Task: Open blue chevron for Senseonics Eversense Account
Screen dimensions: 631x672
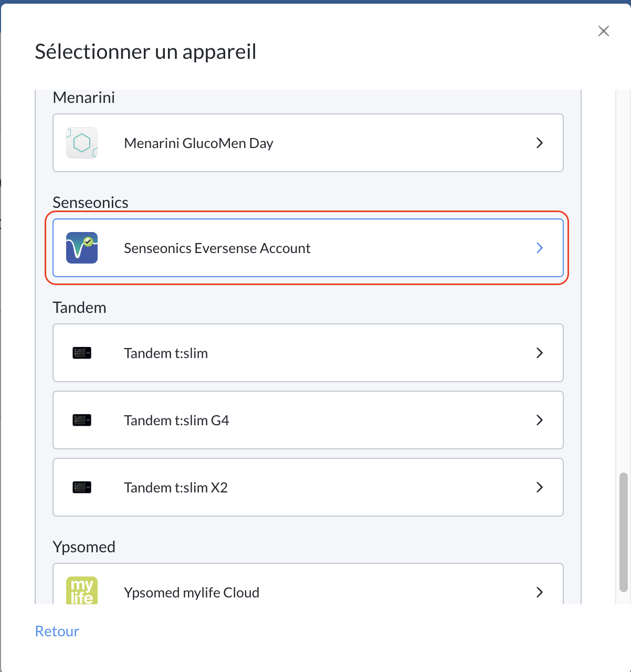Action: pos(539,248)
